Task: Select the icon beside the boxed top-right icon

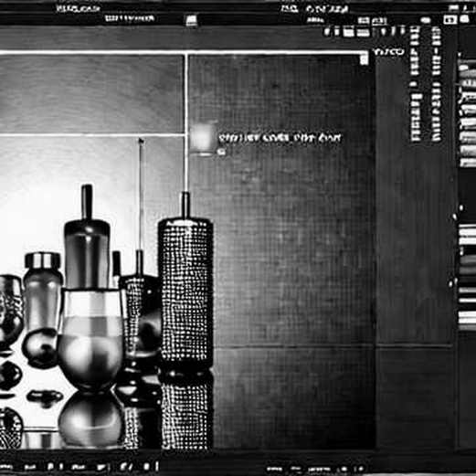Action: (464, 19)
